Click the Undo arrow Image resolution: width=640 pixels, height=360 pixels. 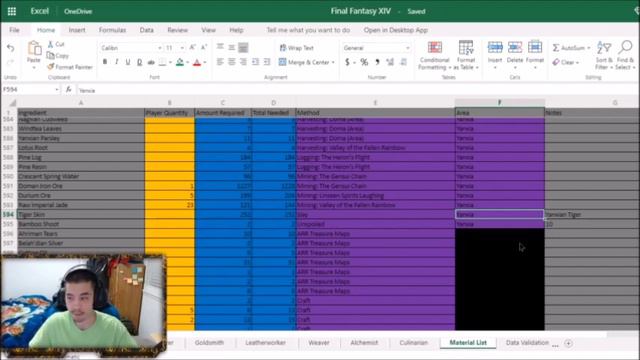tap(11, 48)
